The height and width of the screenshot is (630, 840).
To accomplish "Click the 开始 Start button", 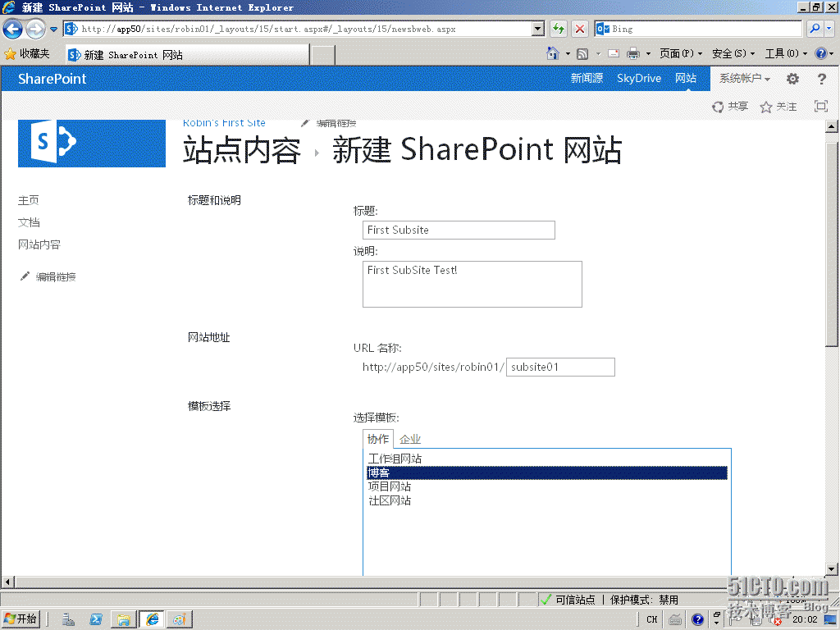I will (x=21, y=619).
